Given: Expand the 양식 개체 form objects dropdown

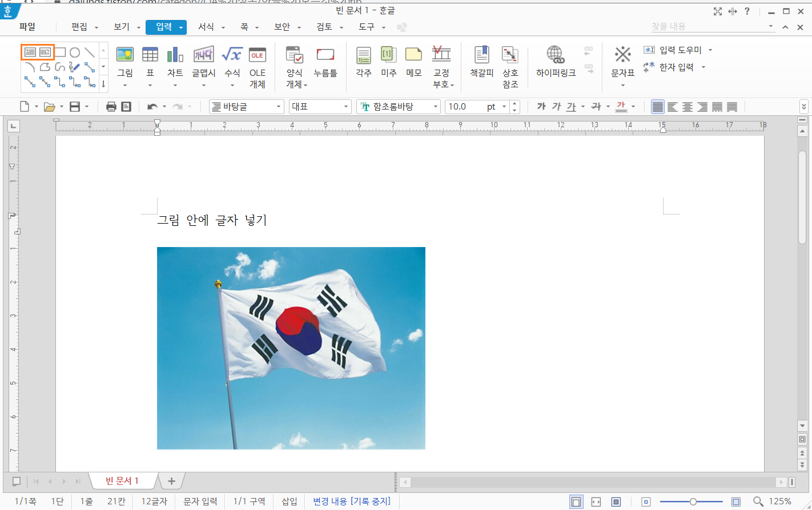Looking at the screenshot, I should click(306, 86).
